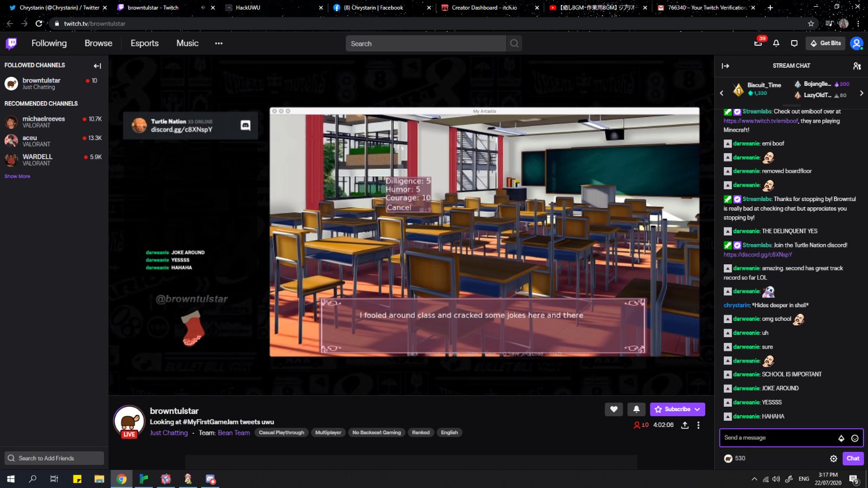Open the discord.gg link in chat

click(758, 255)
